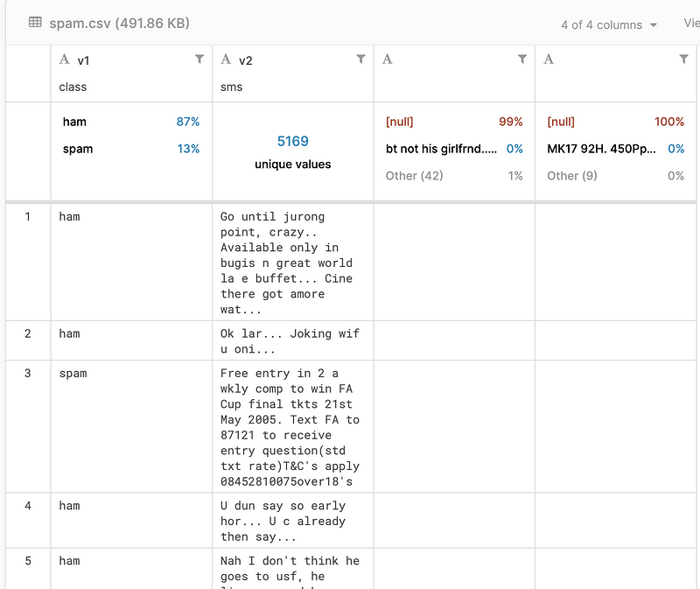Click the v1 text-type icon

(64, 60)
